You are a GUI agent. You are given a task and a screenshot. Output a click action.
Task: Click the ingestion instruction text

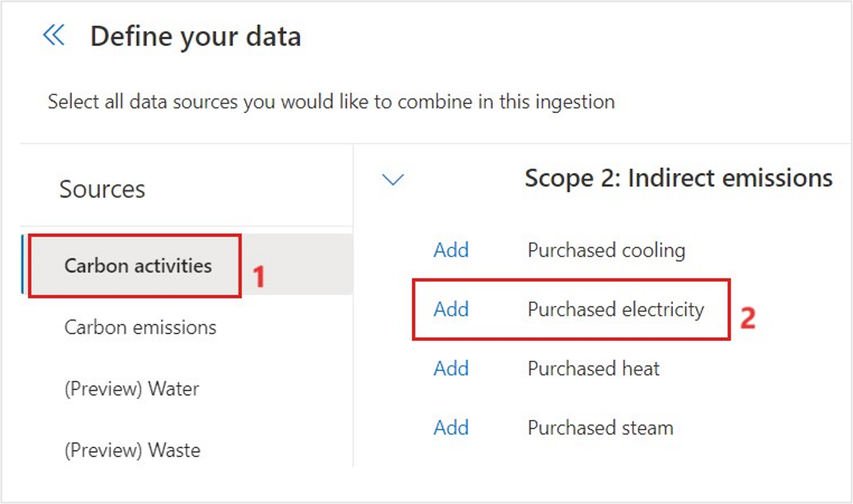(x=331, y=102)
